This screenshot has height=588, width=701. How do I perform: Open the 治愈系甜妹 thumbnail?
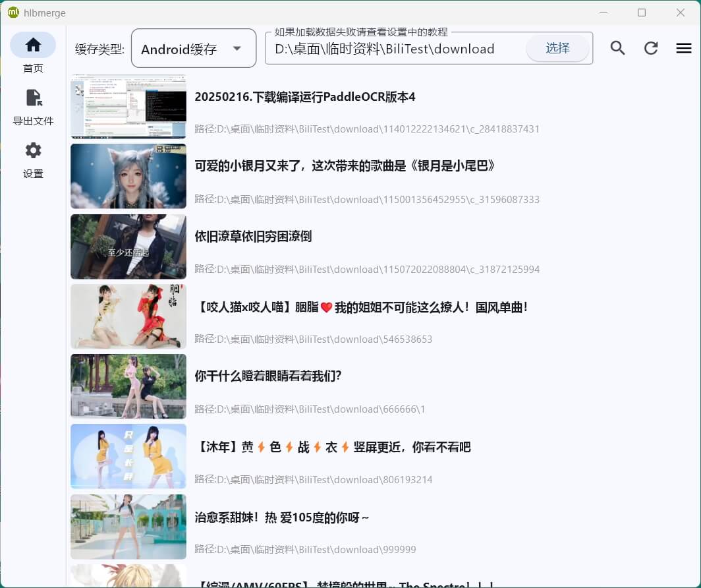pyautogui.click(x=128, y=527)
